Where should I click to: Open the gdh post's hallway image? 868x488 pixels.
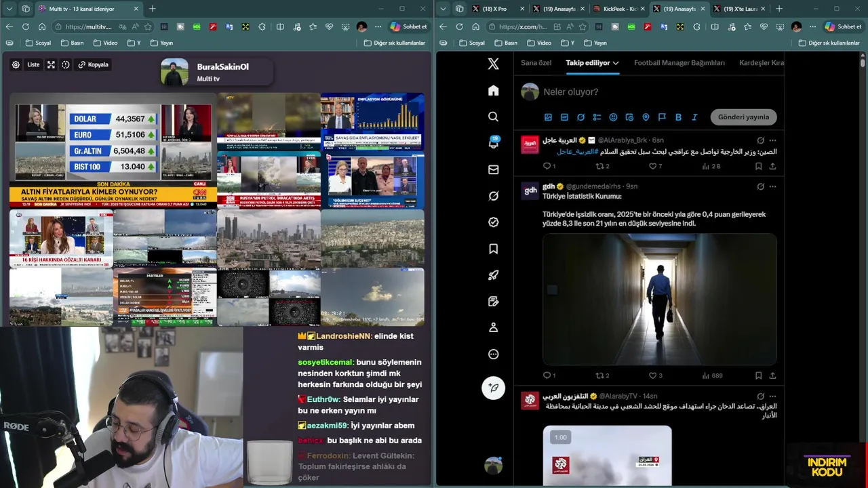point(660,300)
